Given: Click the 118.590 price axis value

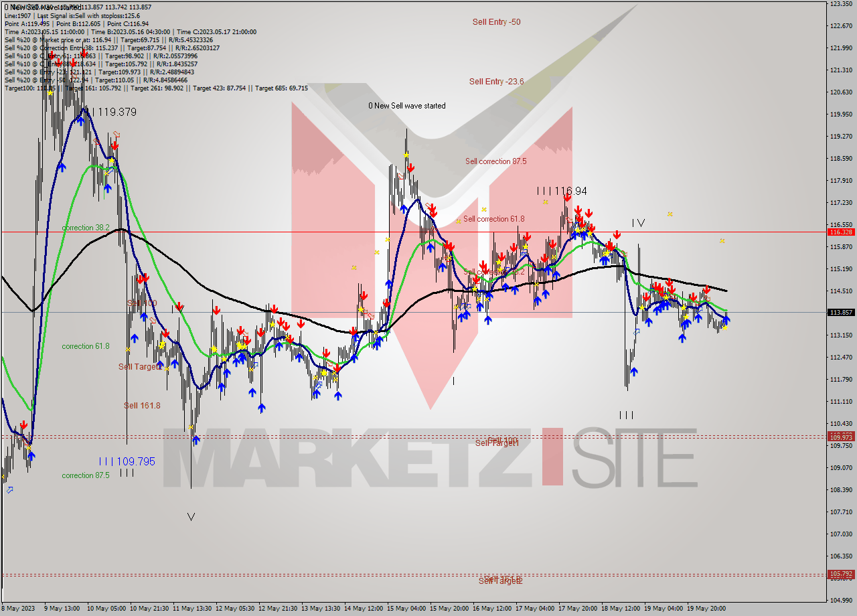Looking at the screenshot, I should pyautogui.click(x=841, y=159).
